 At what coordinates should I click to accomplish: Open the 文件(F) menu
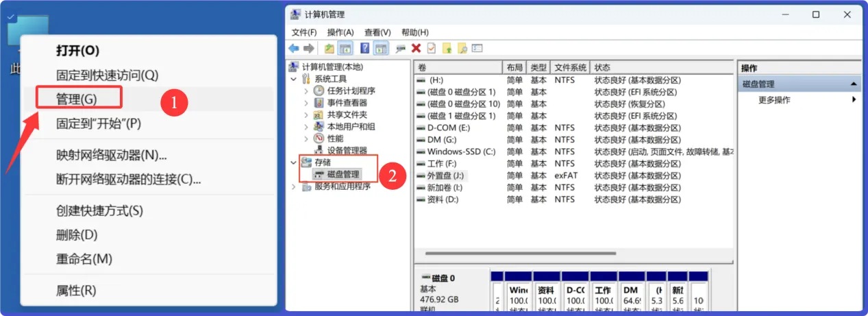click(304, 32)
